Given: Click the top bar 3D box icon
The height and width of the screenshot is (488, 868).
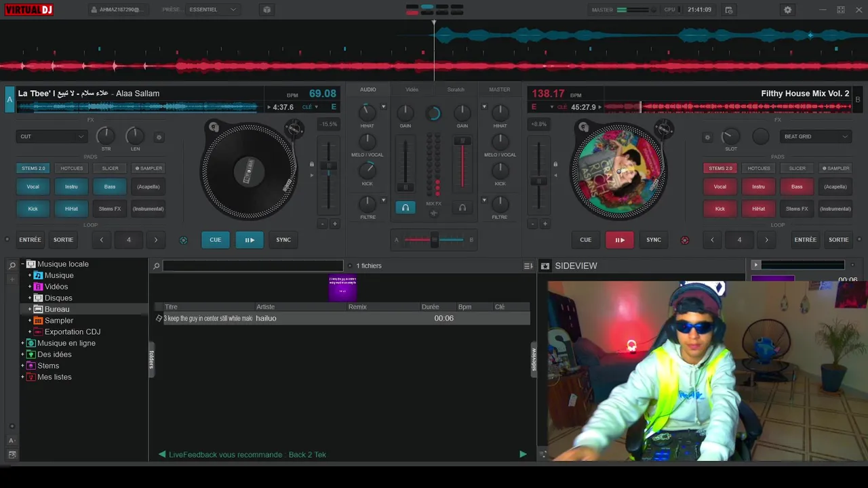Looking at the screenshot, I should tap(267, 9).
